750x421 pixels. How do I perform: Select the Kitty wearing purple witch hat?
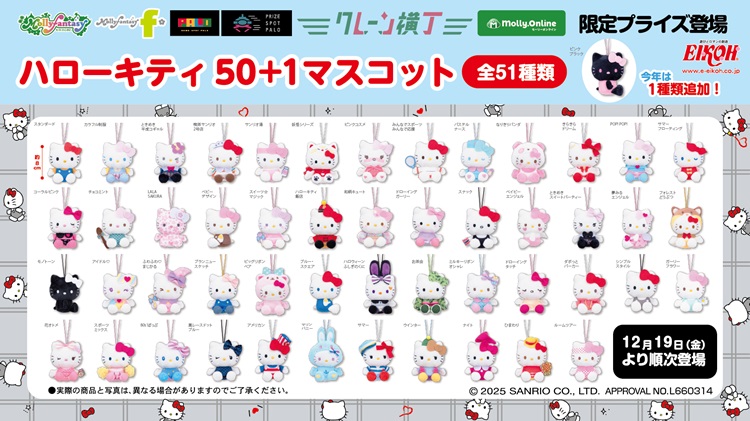coord(170,292)
